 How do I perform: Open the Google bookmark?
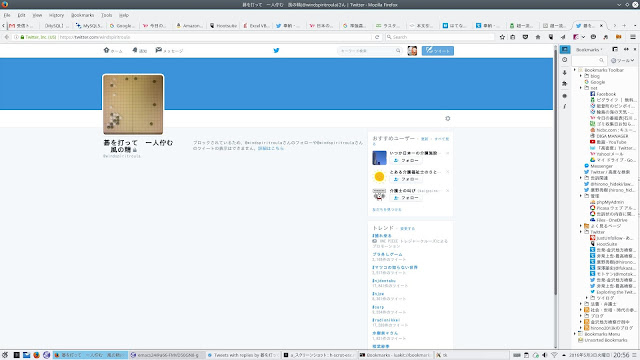595,82
